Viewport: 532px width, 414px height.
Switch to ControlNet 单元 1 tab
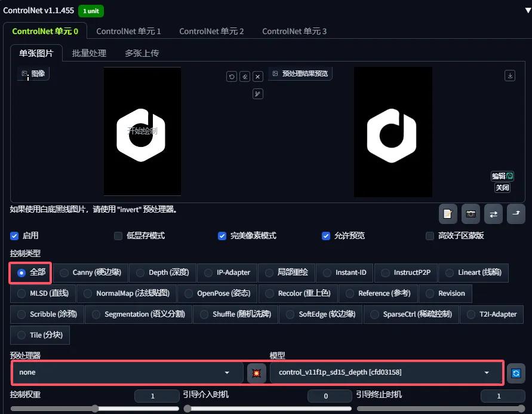(x=128, y=31)
